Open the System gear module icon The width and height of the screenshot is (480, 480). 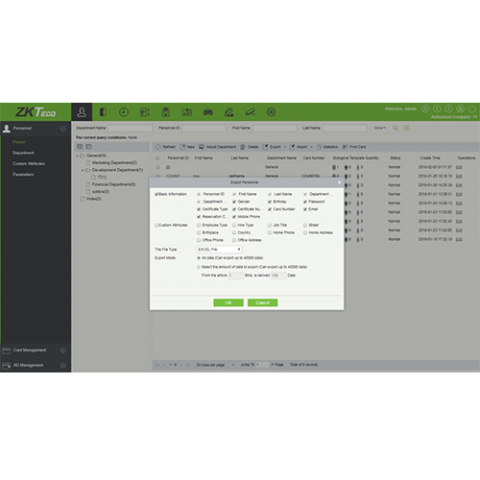coord(271,112)
